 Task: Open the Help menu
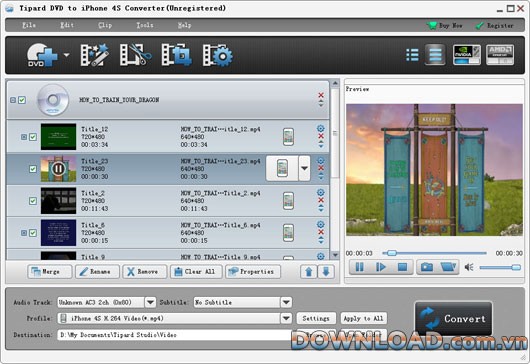click(x=184, y=25)
